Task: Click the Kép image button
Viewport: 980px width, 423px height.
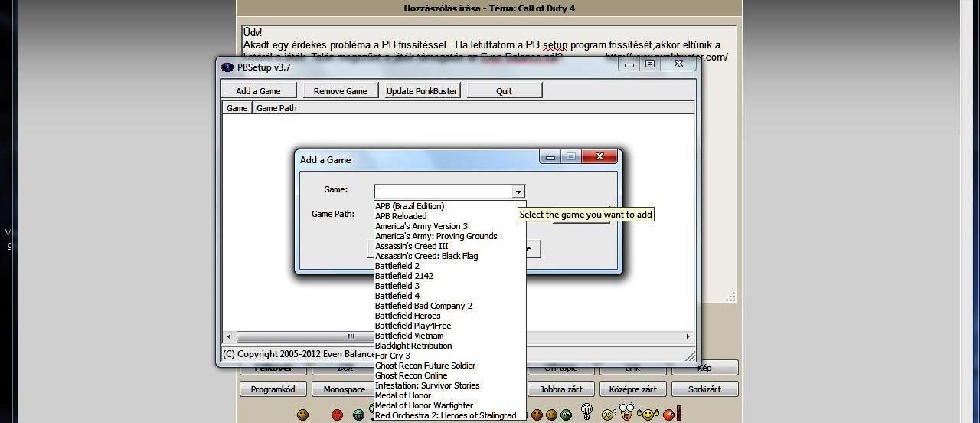Action: [x=704, y=369]
